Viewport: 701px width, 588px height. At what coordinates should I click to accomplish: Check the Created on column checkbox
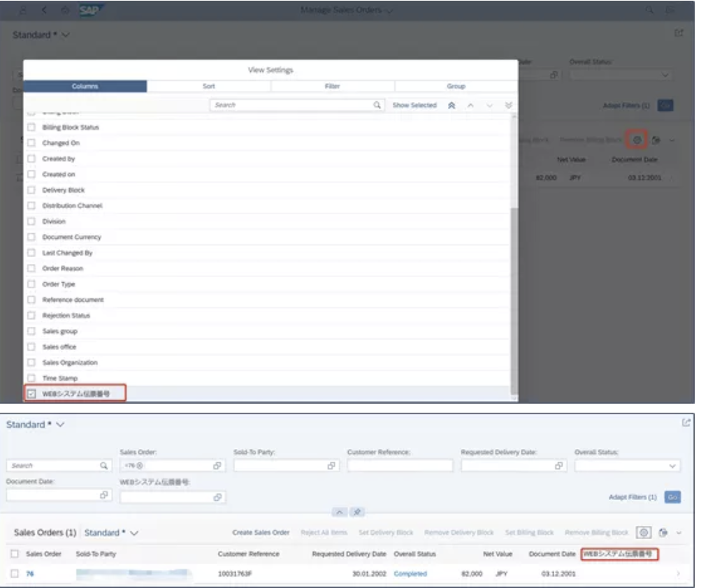coord(31,175)
